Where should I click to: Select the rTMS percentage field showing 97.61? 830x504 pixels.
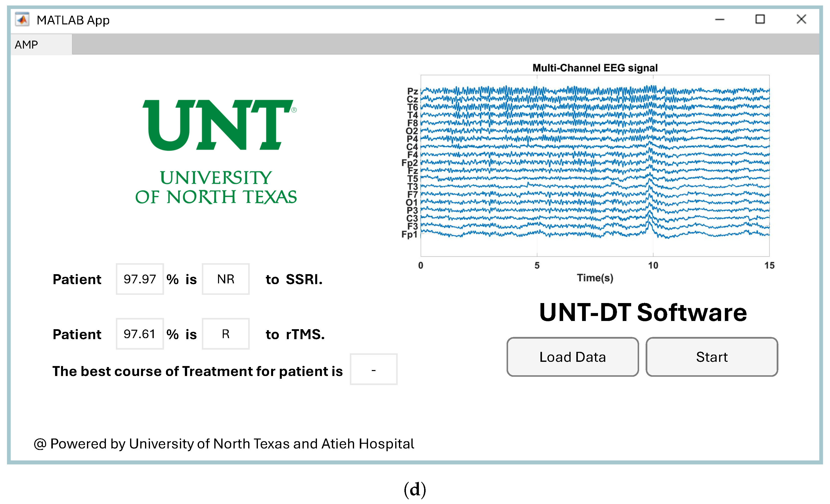click(140, 334)
